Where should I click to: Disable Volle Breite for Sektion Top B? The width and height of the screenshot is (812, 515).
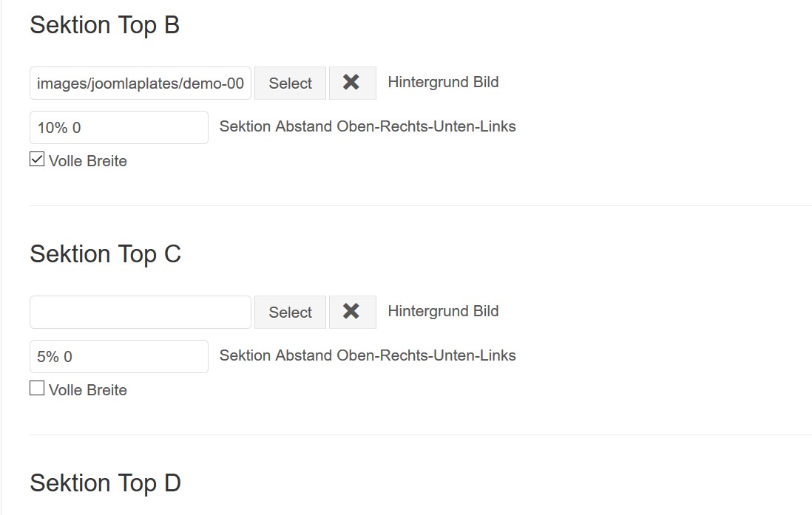click(x=37, y=160)
